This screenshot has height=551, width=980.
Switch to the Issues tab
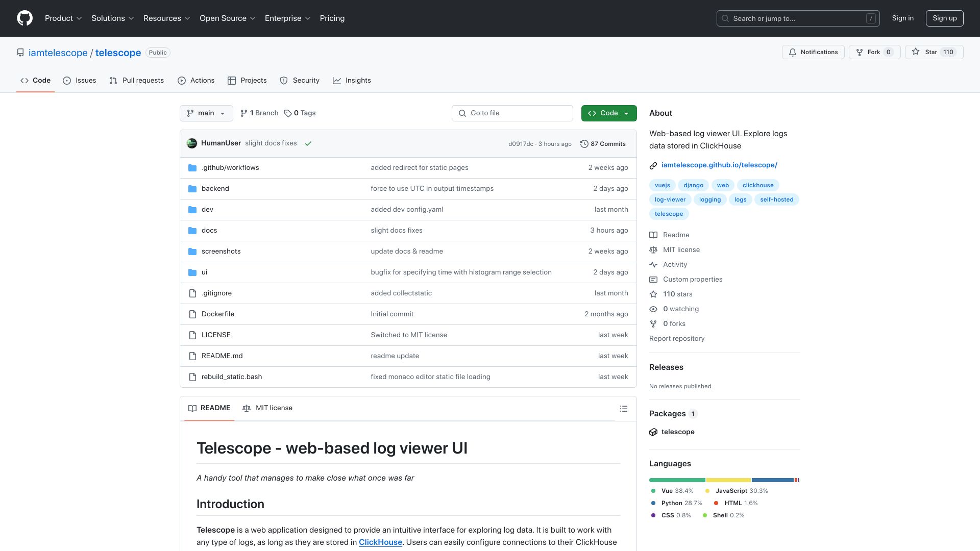coord(80,81)
